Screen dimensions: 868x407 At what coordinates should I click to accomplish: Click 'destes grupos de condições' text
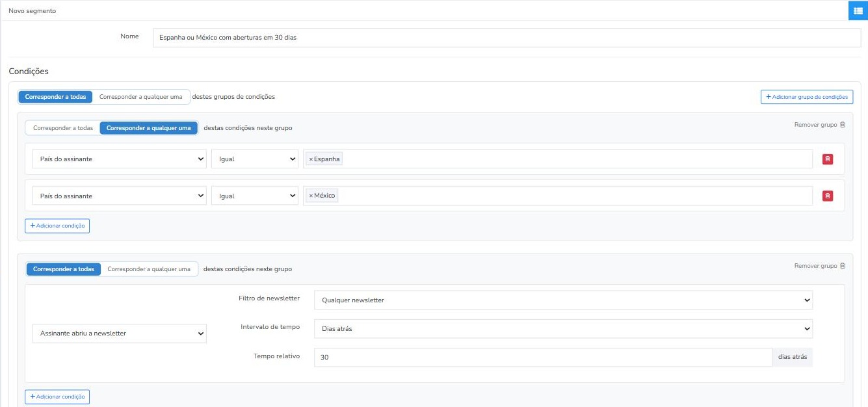click(x=234, y=97)
